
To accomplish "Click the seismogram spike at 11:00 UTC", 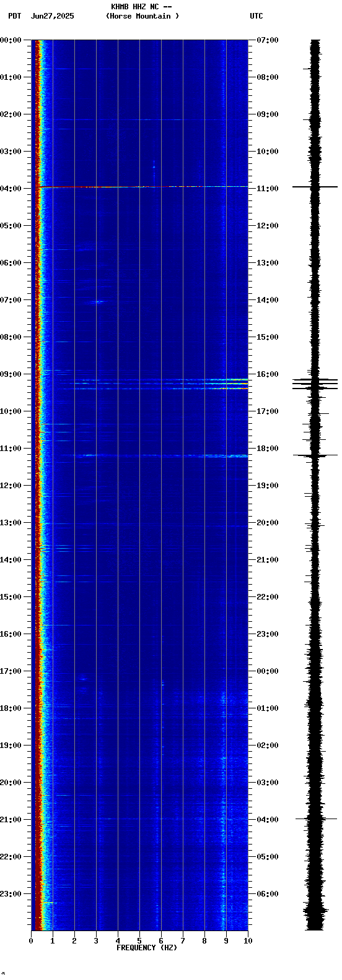I will tap(315, 186).
